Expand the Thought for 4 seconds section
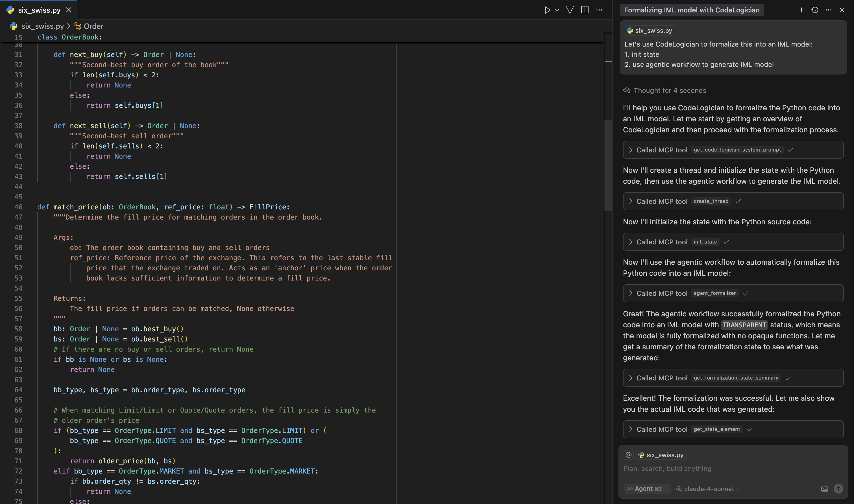The width and height of the screenshot is (854, 504). tap(670, 90)
